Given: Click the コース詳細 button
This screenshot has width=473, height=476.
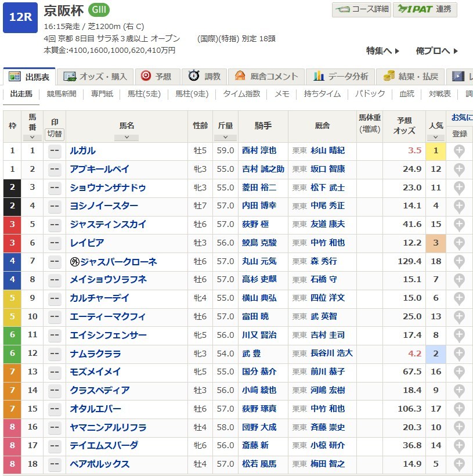Looking at the screenshot, I should 361,9.
